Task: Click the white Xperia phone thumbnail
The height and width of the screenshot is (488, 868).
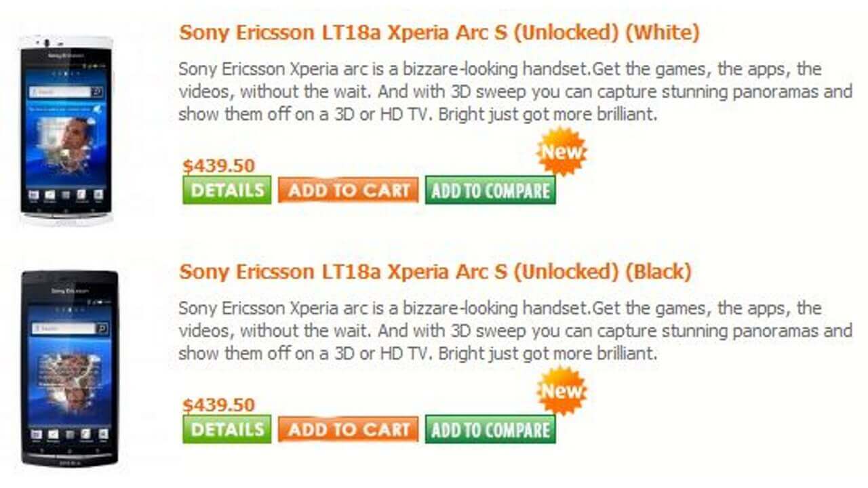Action: [66, 130]
